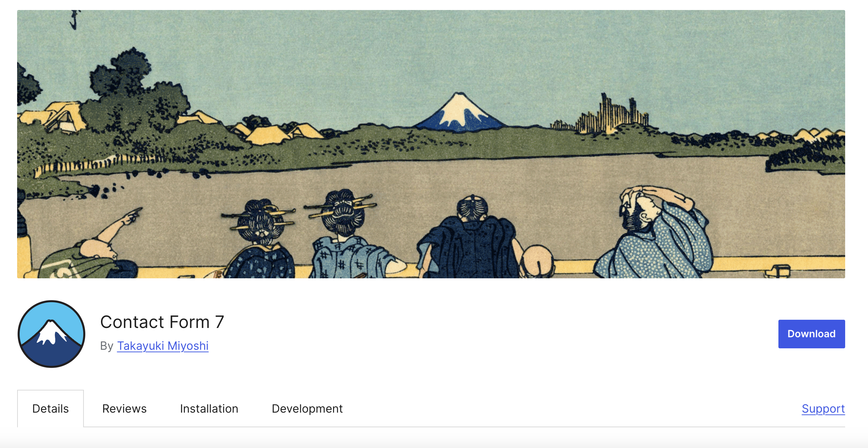Click the Contact Form 7 title heading
The image size is (868, 448).
tap(162, 322)
